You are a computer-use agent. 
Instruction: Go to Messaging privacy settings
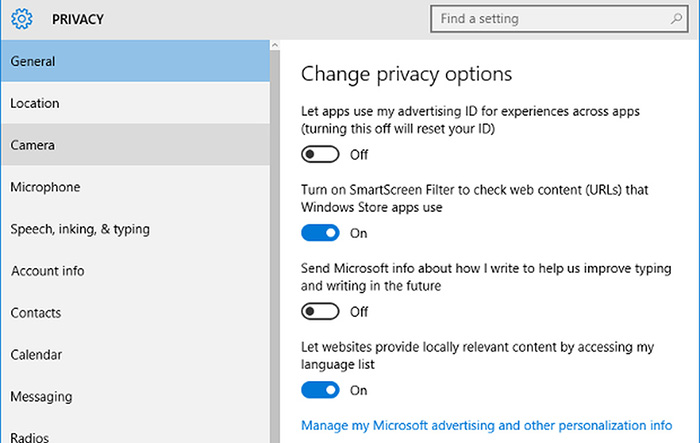[x=135, y=397]
